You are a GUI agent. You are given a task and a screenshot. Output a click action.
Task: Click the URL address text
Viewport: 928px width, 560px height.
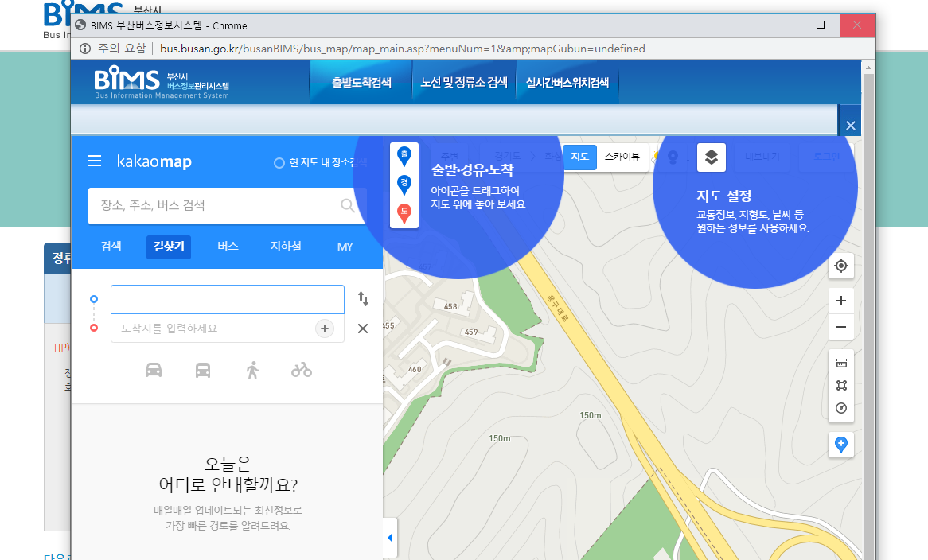click(x=403, y=49)
